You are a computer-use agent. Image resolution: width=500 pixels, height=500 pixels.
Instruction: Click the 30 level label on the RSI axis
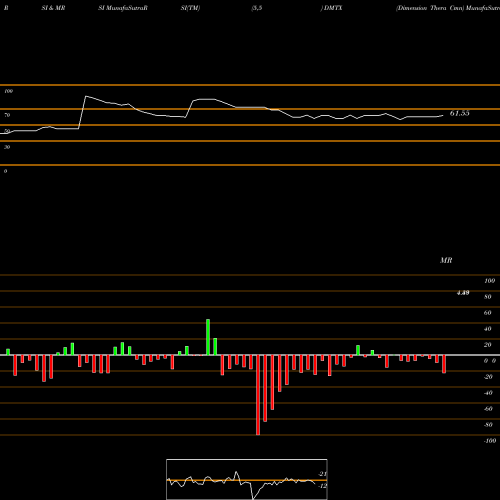pyautogui.click(x=7, y=147)
